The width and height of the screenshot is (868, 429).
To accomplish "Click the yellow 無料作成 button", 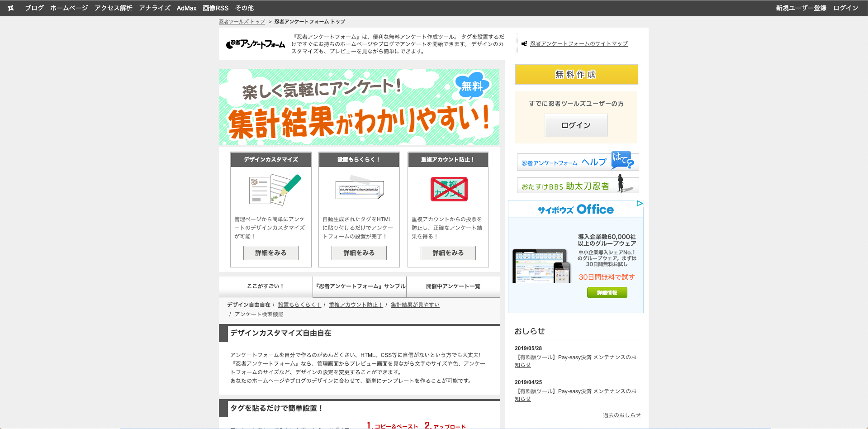I will click(576, 74).
